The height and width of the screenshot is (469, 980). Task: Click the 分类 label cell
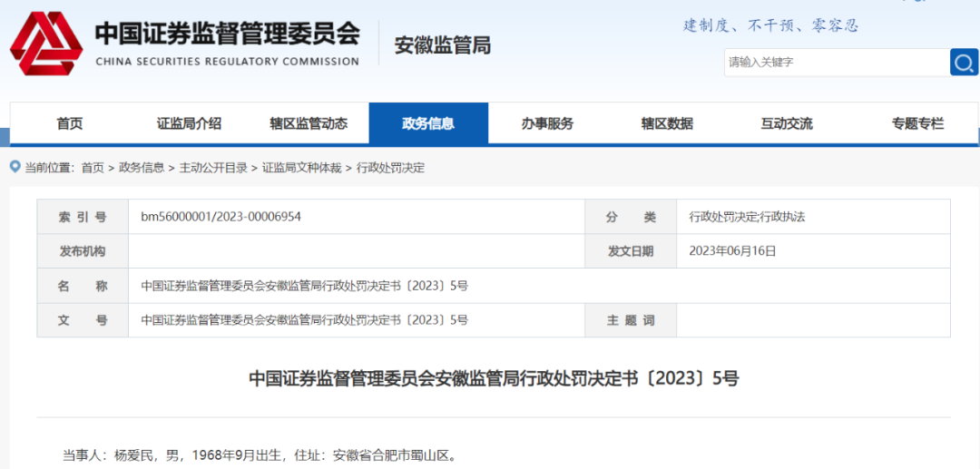[x=631, y=217]
